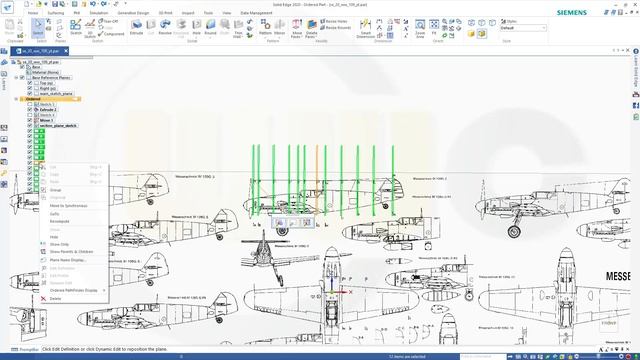The height and width of the screenshot is (360, 640).
Task: Use the Smart Dimension tool
Action: point(365,29)
